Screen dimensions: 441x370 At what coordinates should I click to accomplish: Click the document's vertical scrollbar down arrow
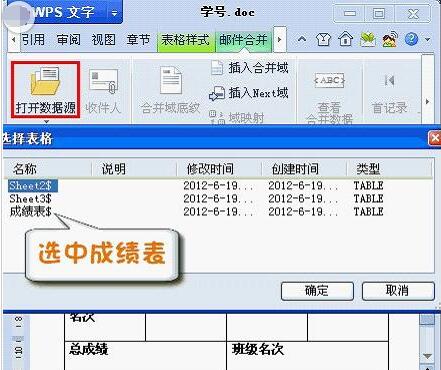coord(427,356)
